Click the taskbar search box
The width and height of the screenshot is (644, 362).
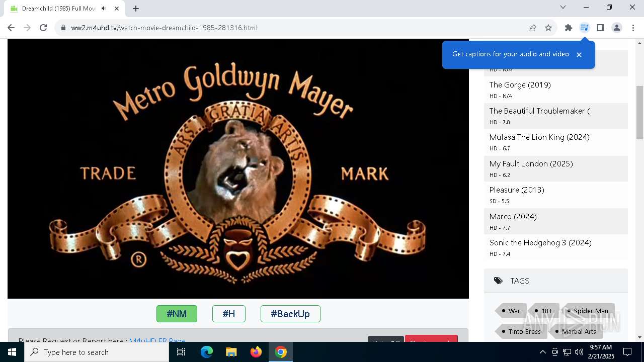click(97, 352)
